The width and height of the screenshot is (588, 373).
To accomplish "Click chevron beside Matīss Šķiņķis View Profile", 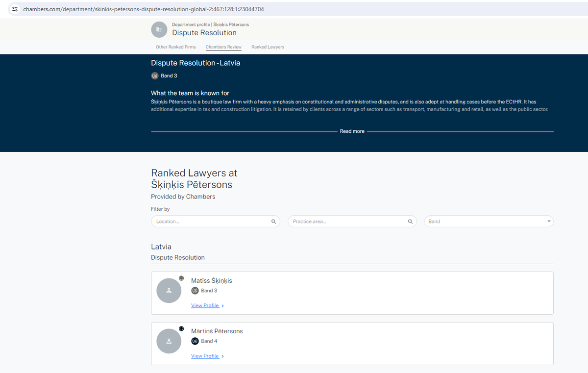I will [223, 306].
